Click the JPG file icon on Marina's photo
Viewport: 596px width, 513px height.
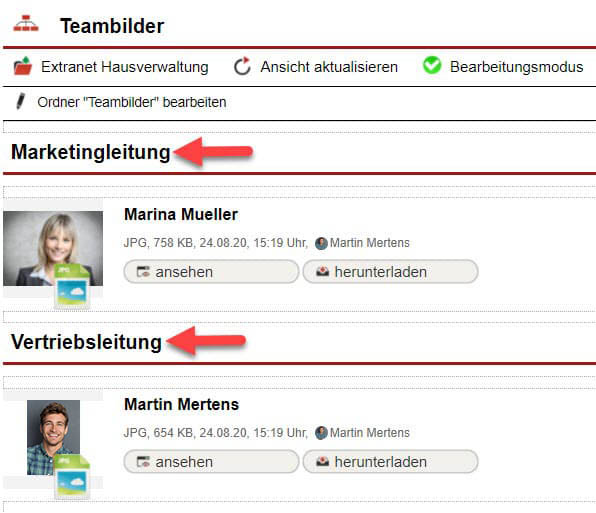[72, 287]
